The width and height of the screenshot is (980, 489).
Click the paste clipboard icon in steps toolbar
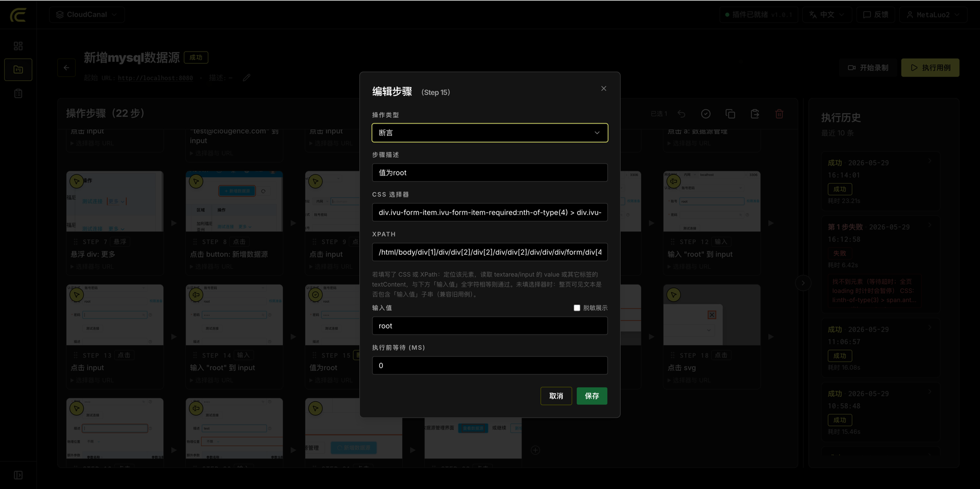(755, 114)
